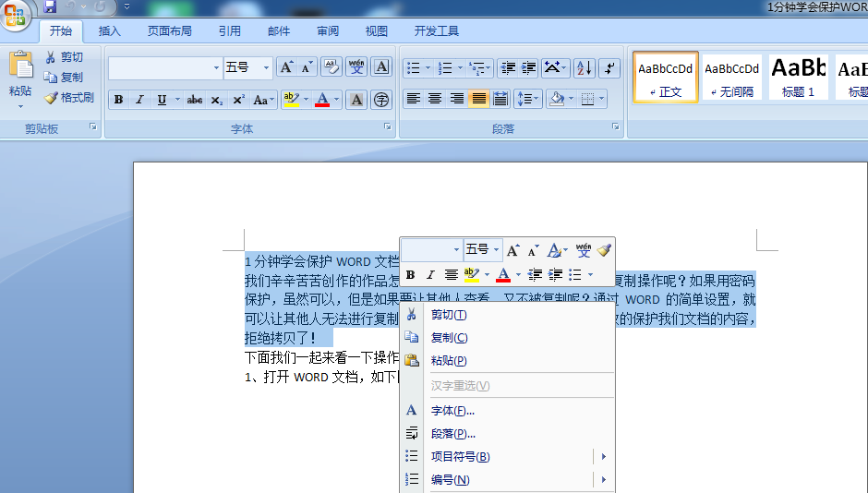Image resolution: width=868 pixels, height=493 pixels.
Task: Apply 标题 1 style from gallery
Action: tap(798, 78)
